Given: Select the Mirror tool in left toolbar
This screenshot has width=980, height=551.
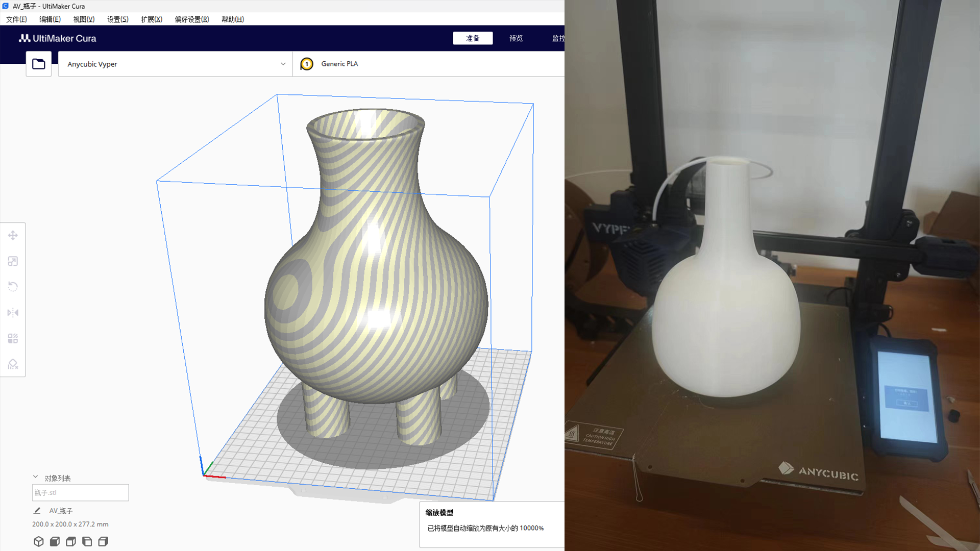Looking at the screenshot, I should pos(13,313).
